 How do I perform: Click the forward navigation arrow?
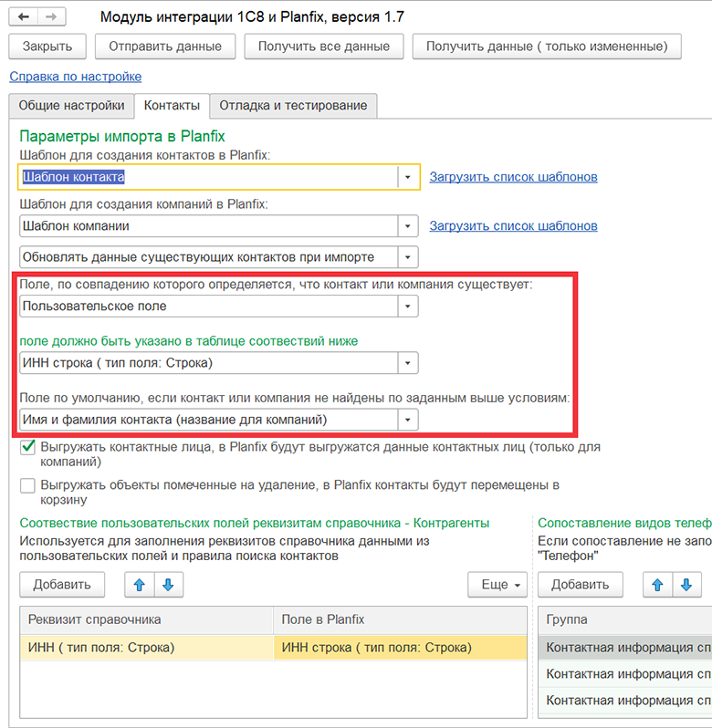51,17
